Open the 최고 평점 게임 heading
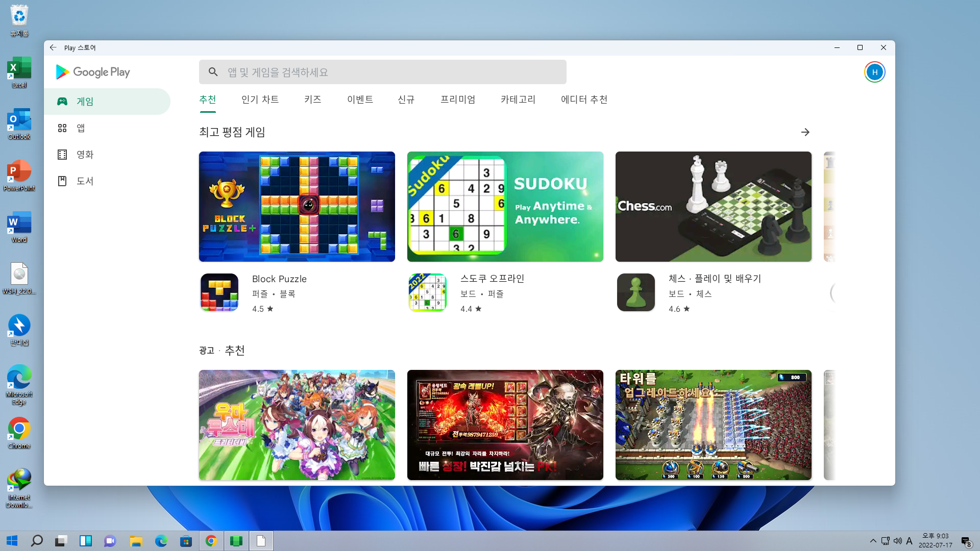This screenshot has height=551, width=980. coord(232,132)
